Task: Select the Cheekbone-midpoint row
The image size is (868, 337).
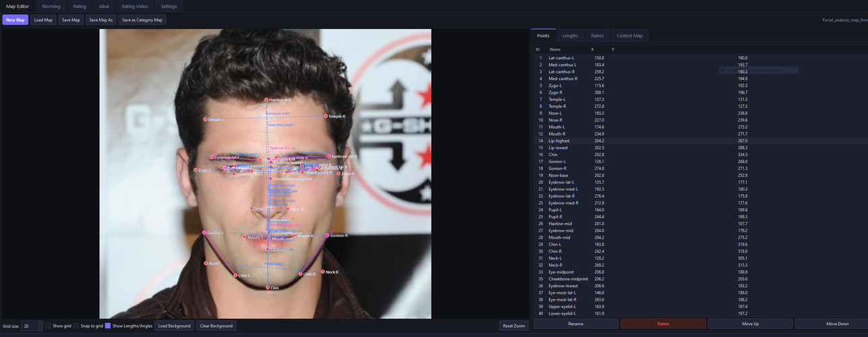Action: (700, 279)
